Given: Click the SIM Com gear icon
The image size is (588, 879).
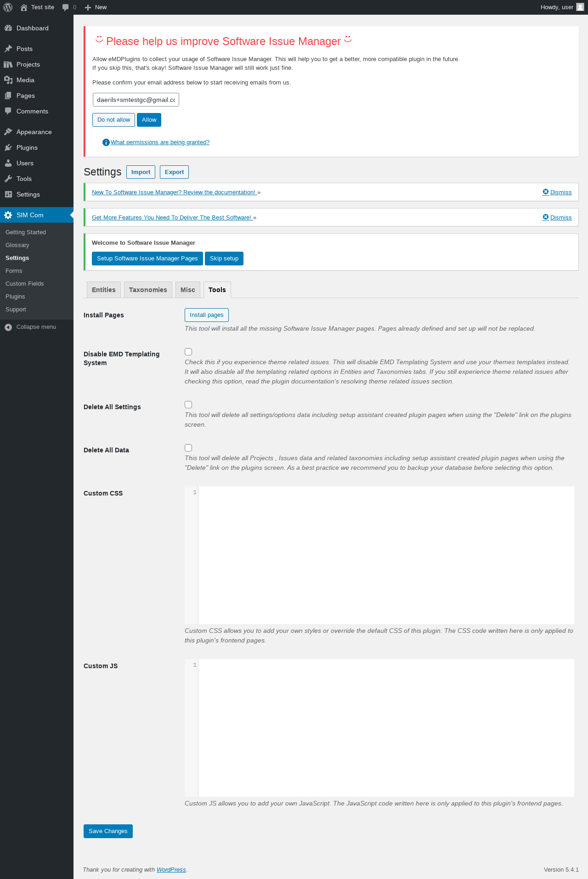Looking at the screenshot, I should [x=8, y=215].
